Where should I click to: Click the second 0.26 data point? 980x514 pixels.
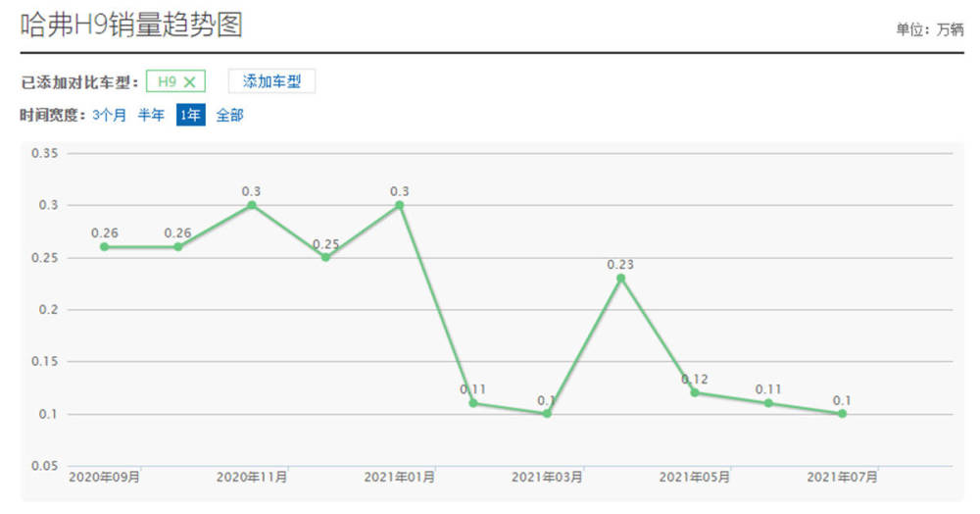178,247
